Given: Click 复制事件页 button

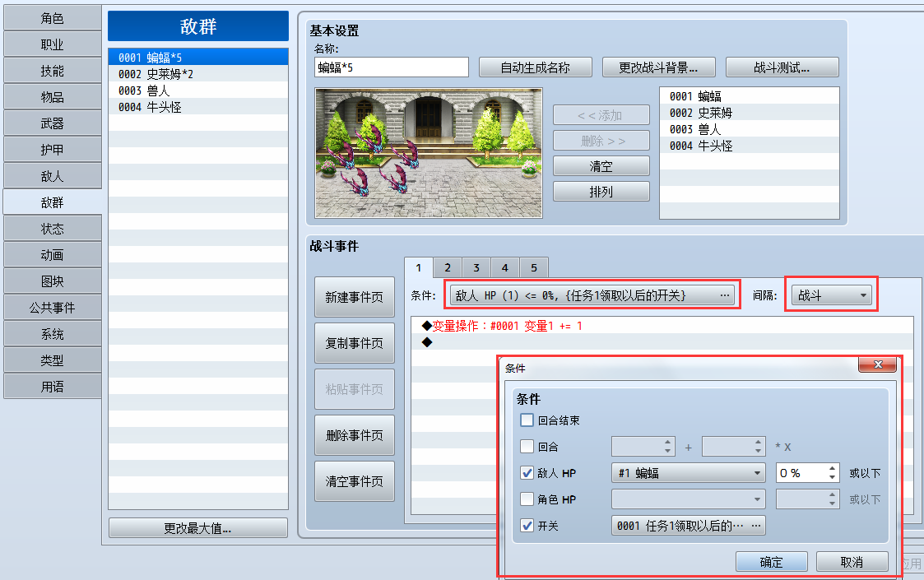Looking at the screenshot, I should point(354,343).
